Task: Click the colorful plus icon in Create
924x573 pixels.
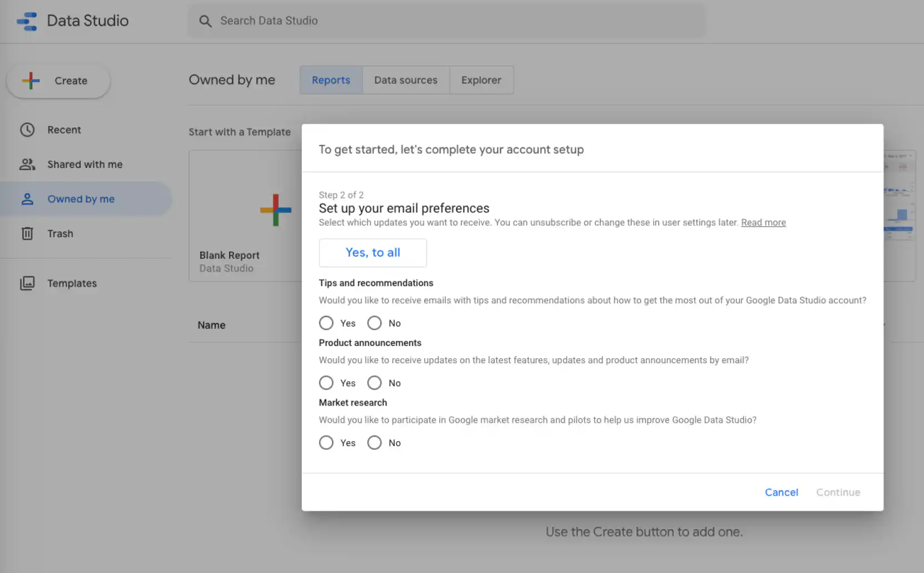Action: tap(31, 81)
